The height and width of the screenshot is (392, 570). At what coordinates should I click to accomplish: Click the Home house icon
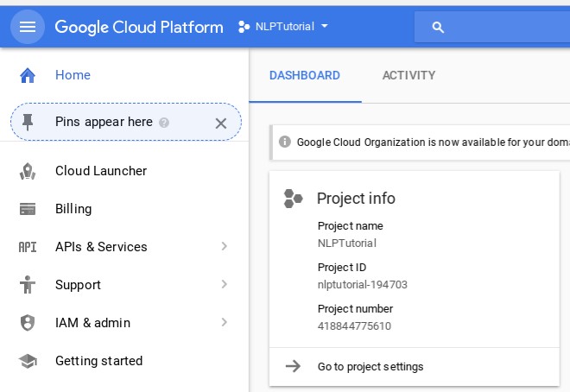point(28,75)
